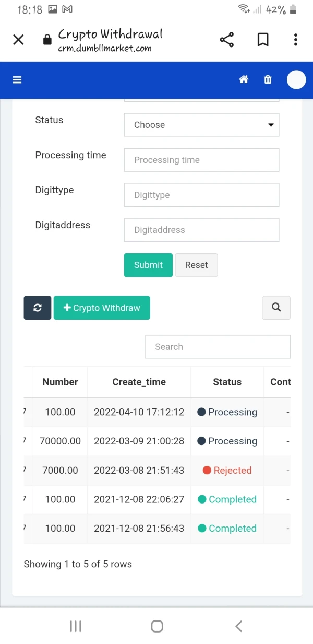Click Processing status of 70000.00 row
Image resolution: width=313 pixels, height=644 pixels.
point(227,441)
